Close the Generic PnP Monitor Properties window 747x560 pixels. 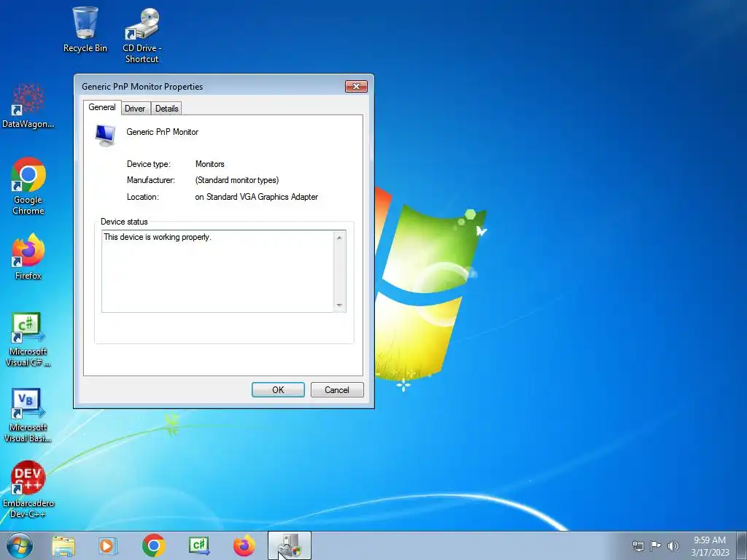tap(356, 86)
